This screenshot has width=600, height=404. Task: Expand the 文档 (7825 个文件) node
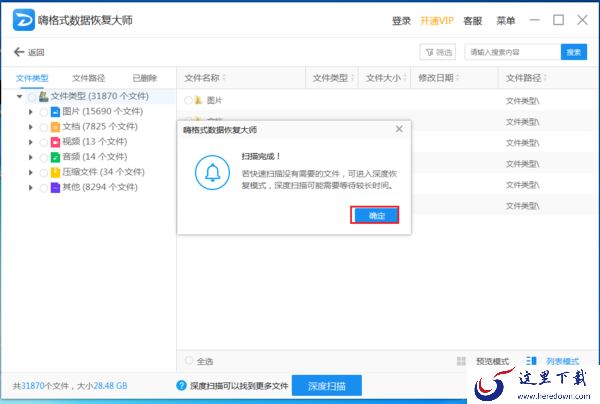(x=31, y=127)
